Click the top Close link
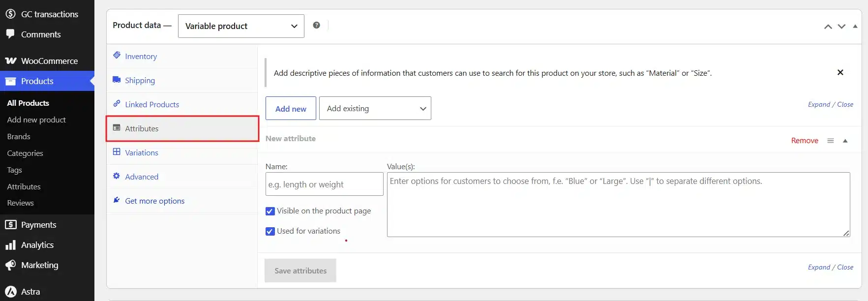The image size is (868, 301). [x=845, y=104]
